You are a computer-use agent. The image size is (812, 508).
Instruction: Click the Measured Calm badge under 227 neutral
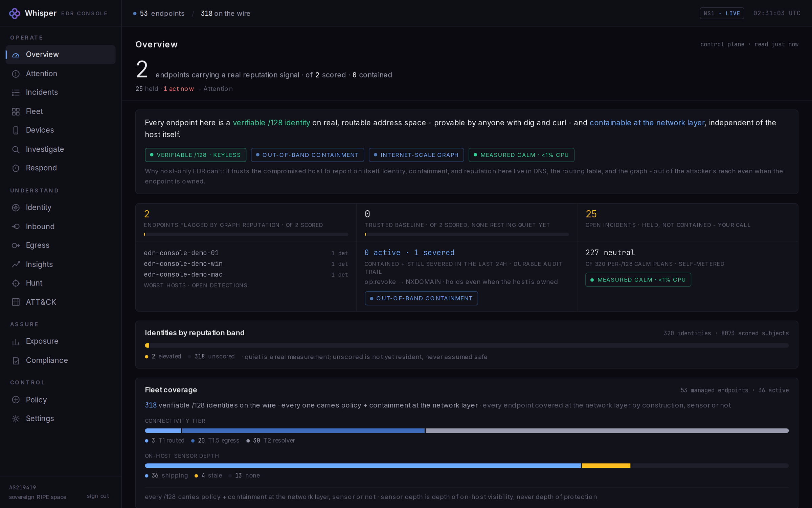(x=638, y=280)
